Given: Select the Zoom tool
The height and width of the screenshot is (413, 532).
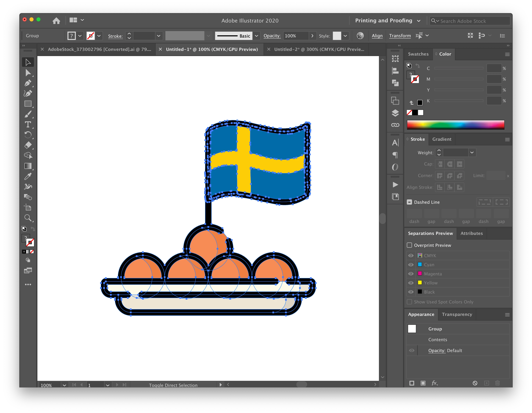Looking at the screenshot, I should (x=28, y=218).
